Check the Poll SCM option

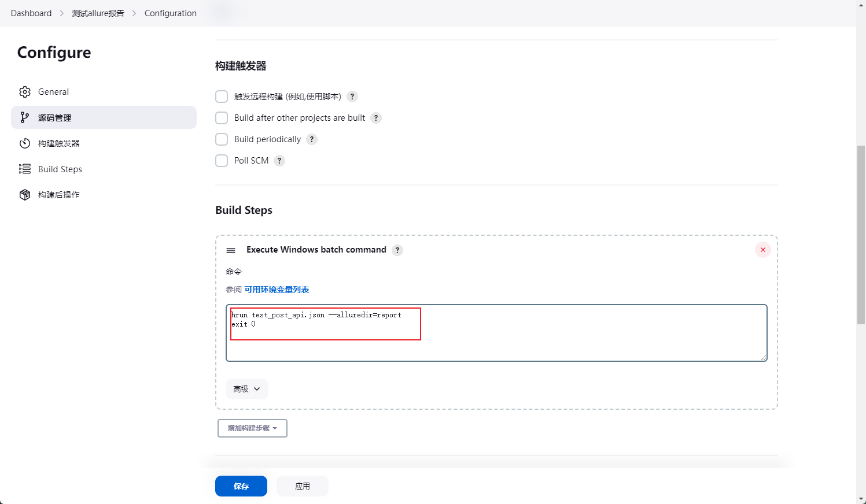[222, 161]
